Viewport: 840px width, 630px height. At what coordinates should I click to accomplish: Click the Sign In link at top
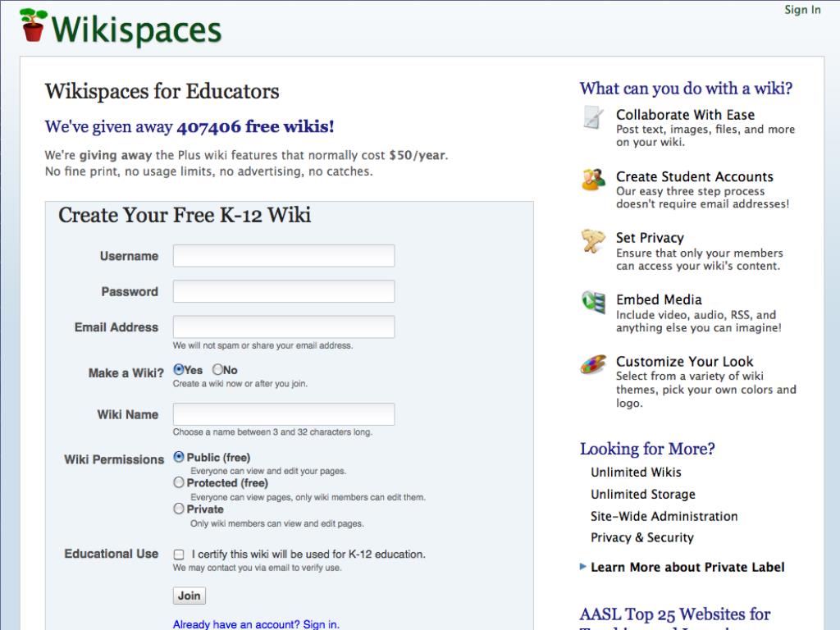coord(802,10)
